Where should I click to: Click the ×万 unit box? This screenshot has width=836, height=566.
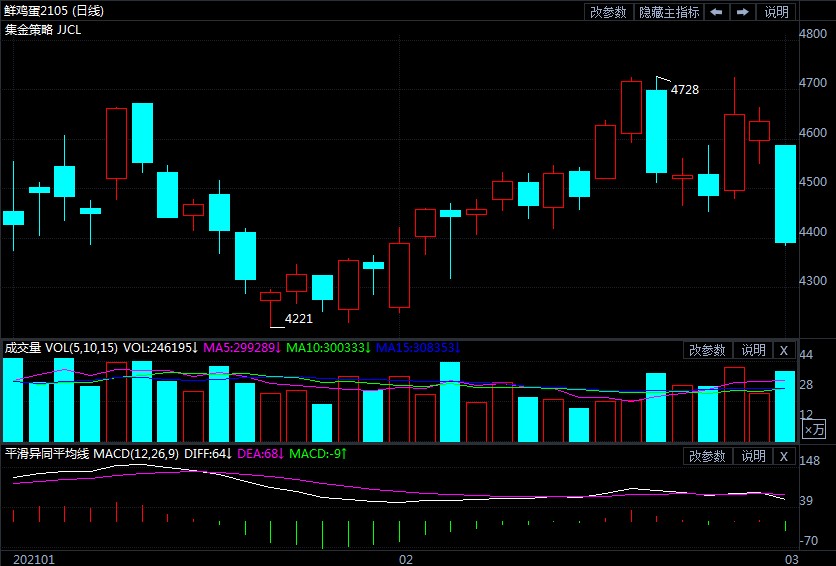pos(814,430)
